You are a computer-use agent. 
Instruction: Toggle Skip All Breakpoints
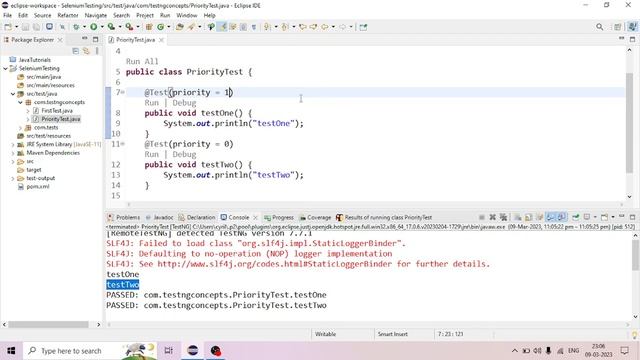coord(62,27)
